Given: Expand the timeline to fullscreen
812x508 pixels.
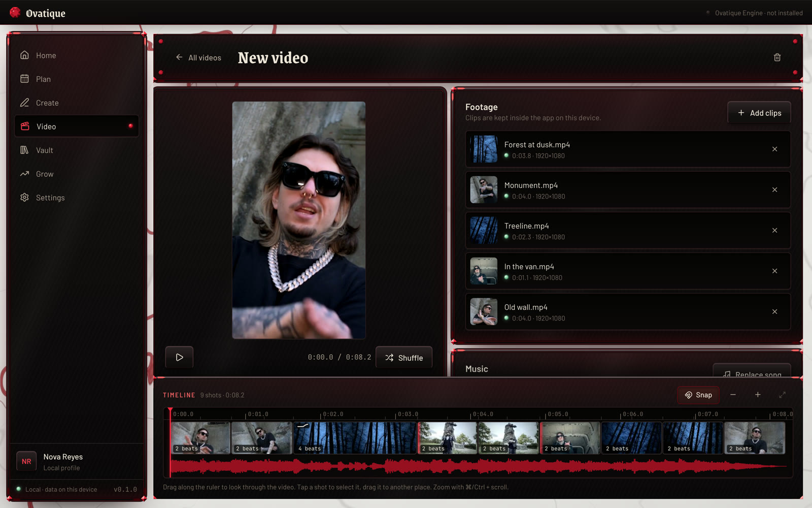Looking at the screenshot, I should [x=782, y=395].
